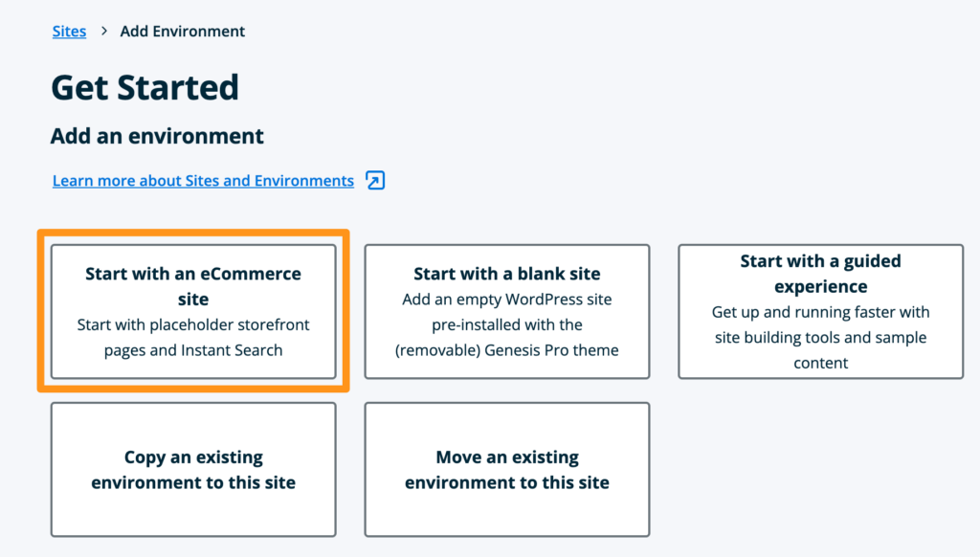Click 'Add an empty WordPress site' text line

(506, 300)
